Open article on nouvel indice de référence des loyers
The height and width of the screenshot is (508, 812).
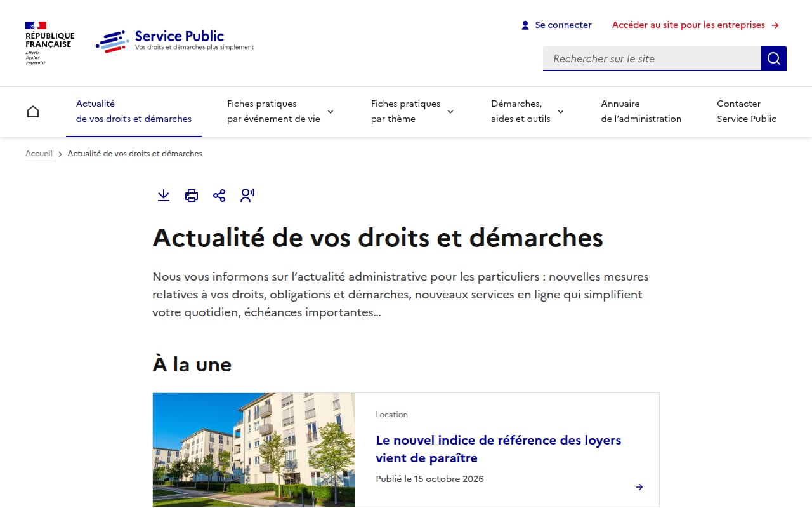[499, 449]
